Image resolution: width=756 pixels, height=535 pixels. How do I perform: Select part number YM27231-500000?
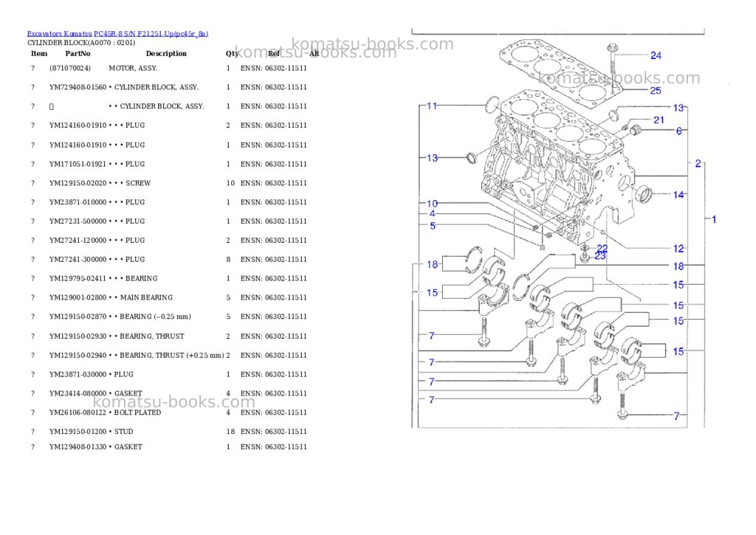pos(78,221)
